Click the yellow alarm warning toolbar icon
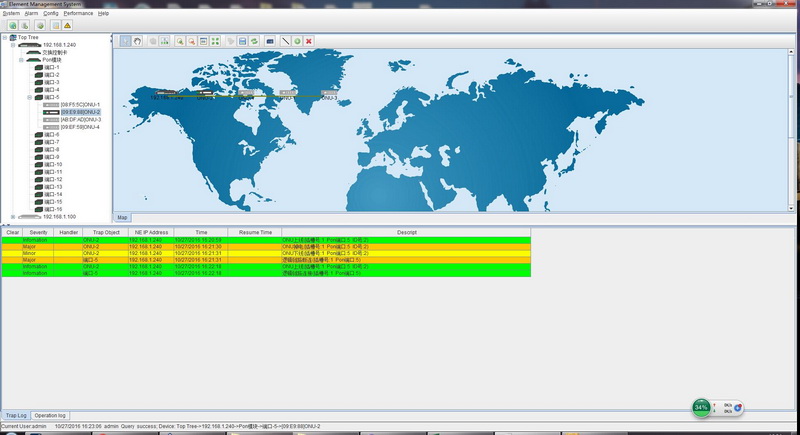The width and height of the screenshot is (800, 435). coord(67,25)
